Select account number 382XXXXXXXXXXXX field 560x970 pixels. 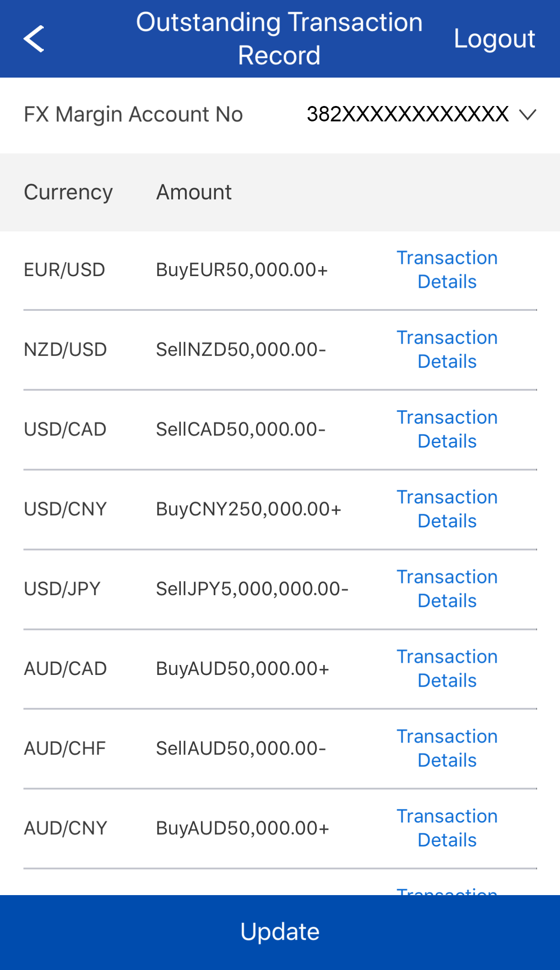click(x=407, y=115)
